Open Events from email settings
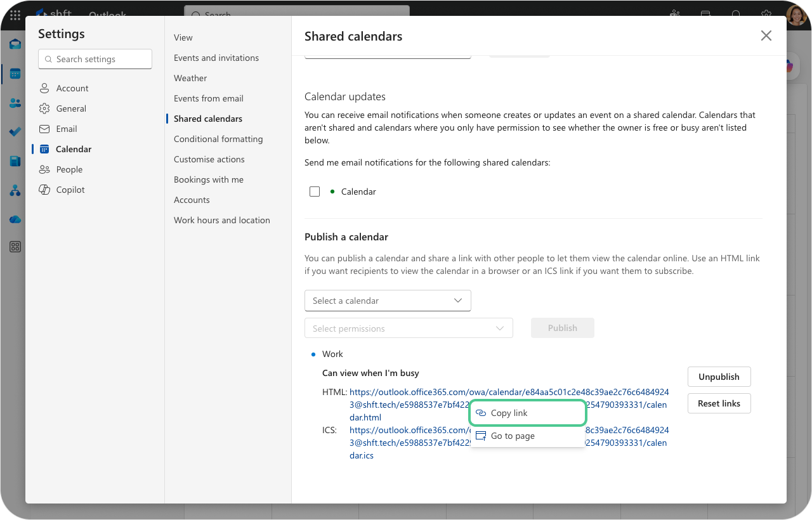 (x=209, y=98)
